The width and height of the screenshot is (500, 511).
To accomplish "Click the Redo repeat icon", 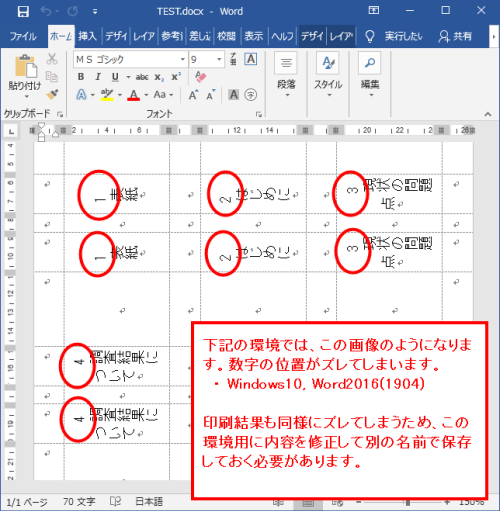I will click(x=73, y=11).
